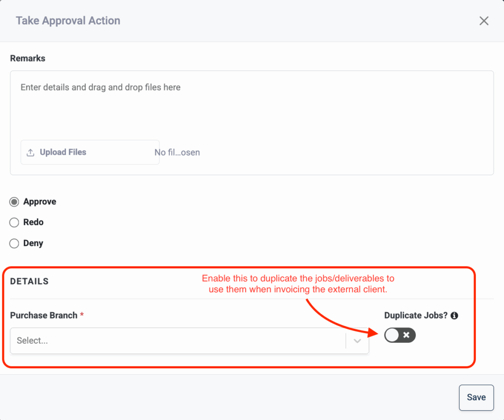Select the Approve radio button

pos(14,202)
